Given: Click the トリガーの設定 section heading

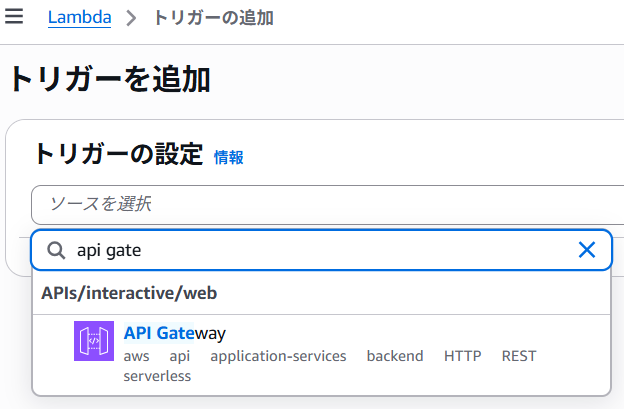Looking at the screenshot, I should 118,154.
